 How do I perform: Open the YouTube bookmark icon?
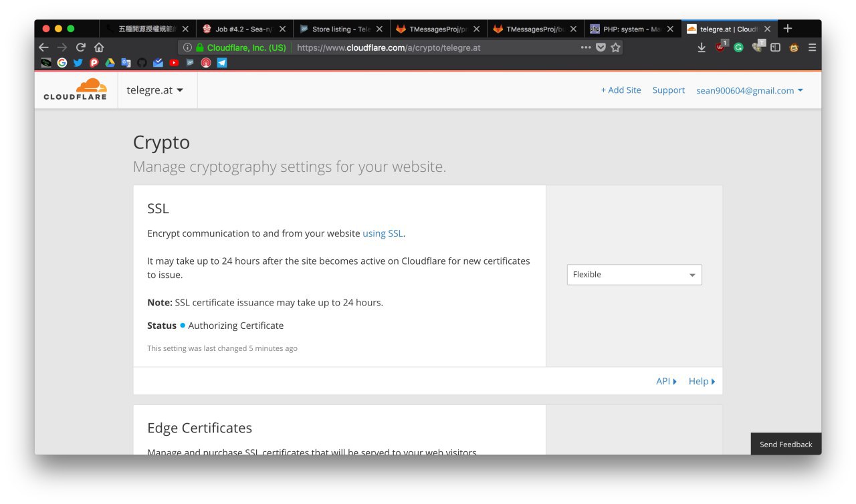click(x=174, y=63)
